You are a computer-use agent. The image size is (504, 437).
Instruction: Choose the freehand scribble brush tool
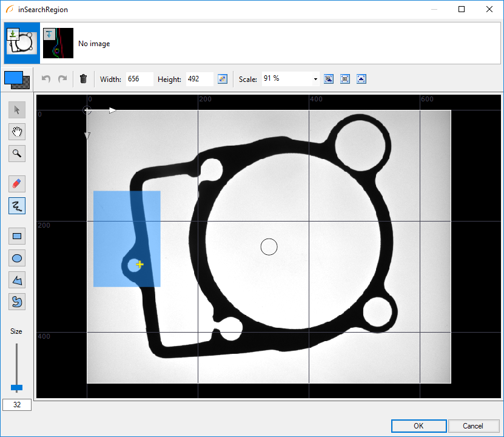click(17, 206)
